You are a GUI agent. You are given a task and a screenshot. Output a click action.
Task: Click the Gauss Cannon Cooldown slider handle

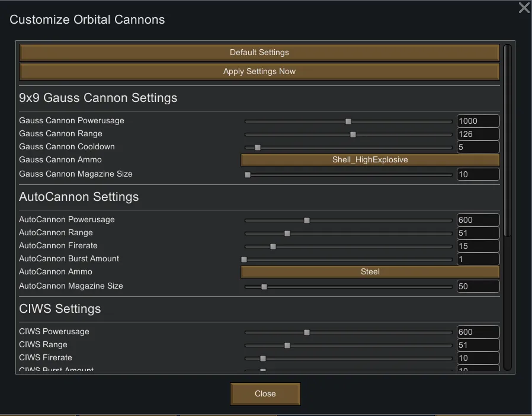click(257, 148)
